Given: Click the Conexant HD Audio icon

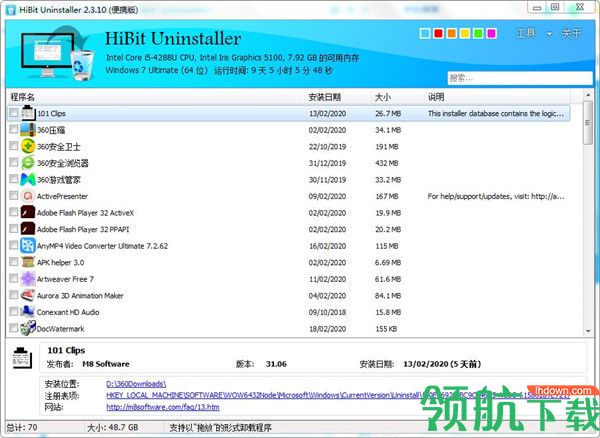Looking at the screenshot, I should [28, 312].
